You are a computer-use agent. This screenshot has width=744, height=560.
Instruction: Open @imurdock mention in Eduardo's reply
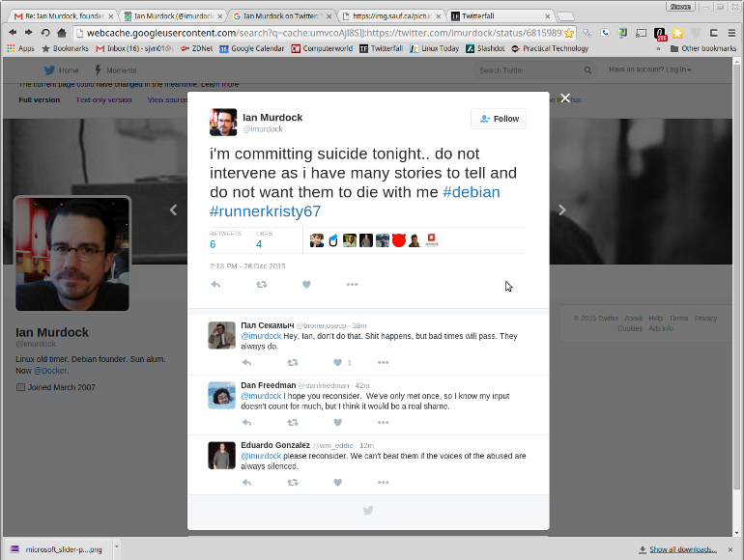(261, 456)
